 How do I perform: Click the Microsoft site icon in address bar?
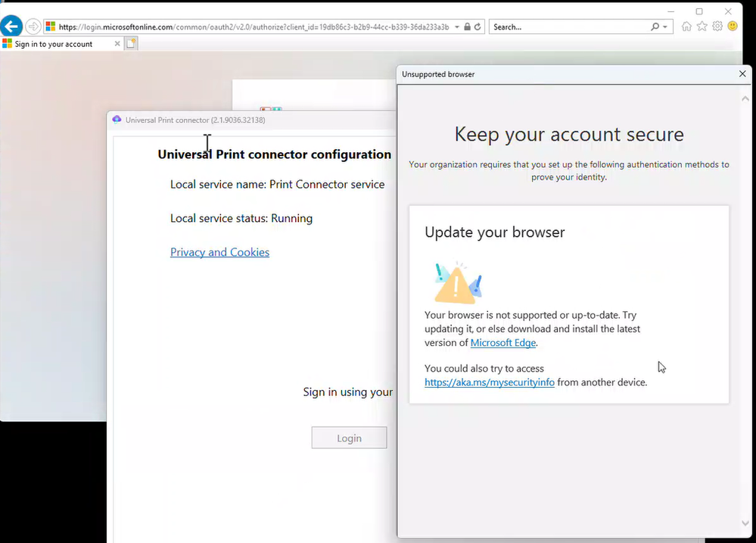point(51,27)
